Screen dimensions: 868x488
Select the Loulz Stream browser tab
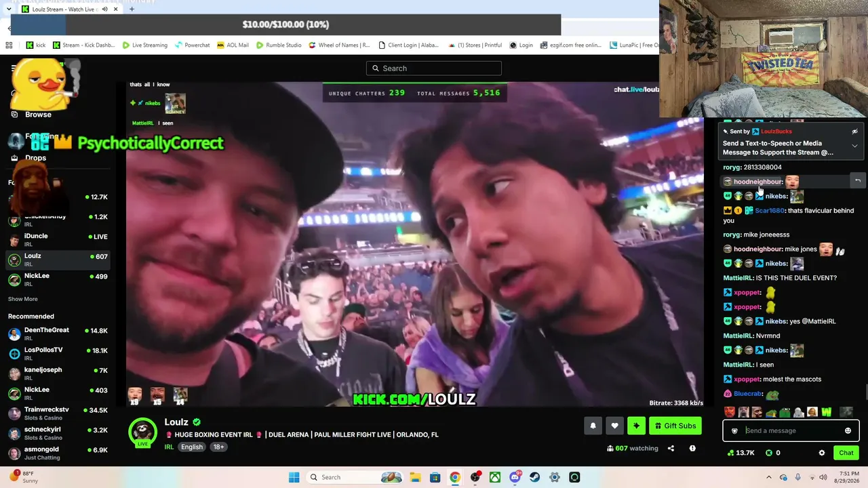pos(68,9)
